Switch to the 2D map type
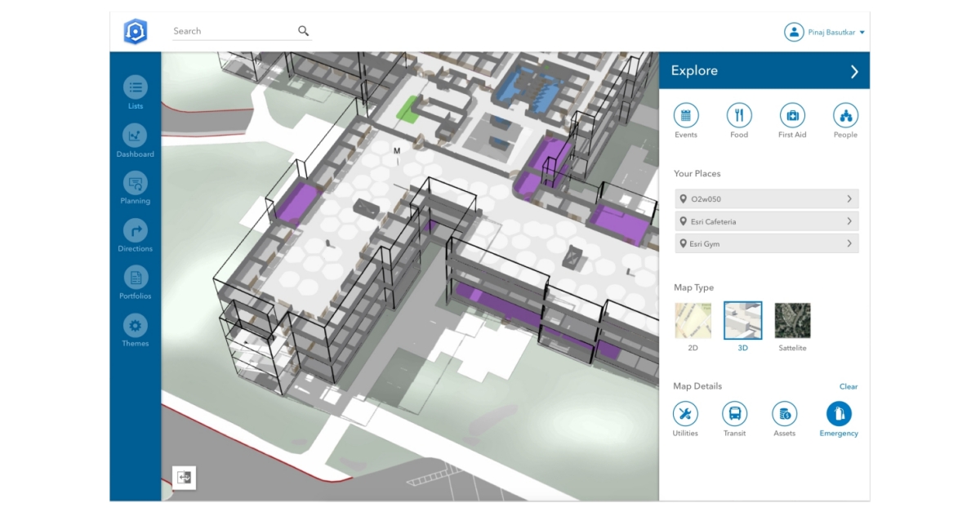The image size is (980, 512). click(693, 320)
